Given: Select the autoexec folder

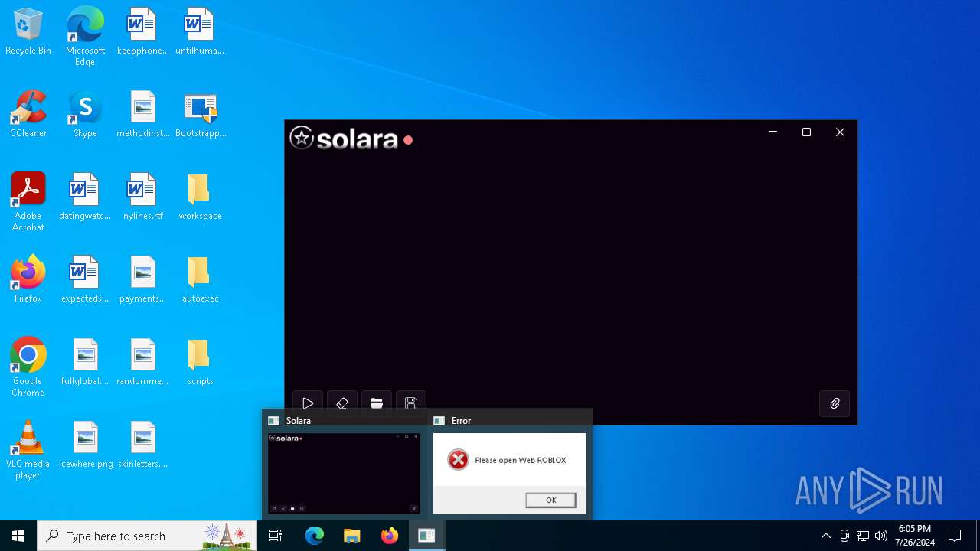Looking at the screenshot, I should tap(200, 280).
